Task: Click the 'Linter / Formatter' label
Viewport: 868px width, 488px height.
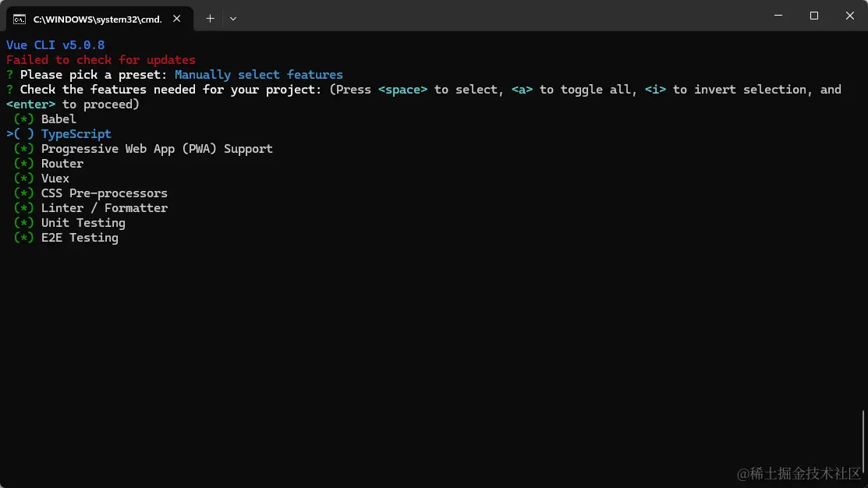Action: click(x=104, y=209)
